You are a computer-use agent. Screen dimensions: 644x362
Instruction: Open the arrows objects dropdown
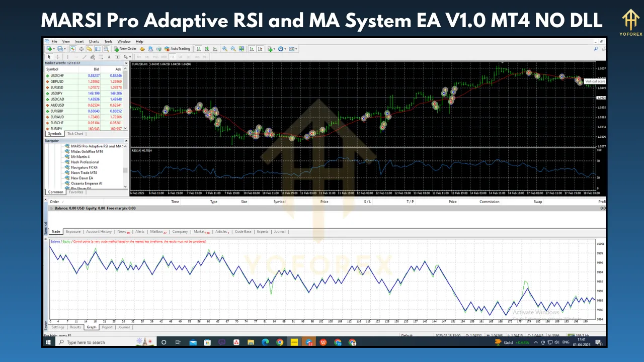click(127, 57)
